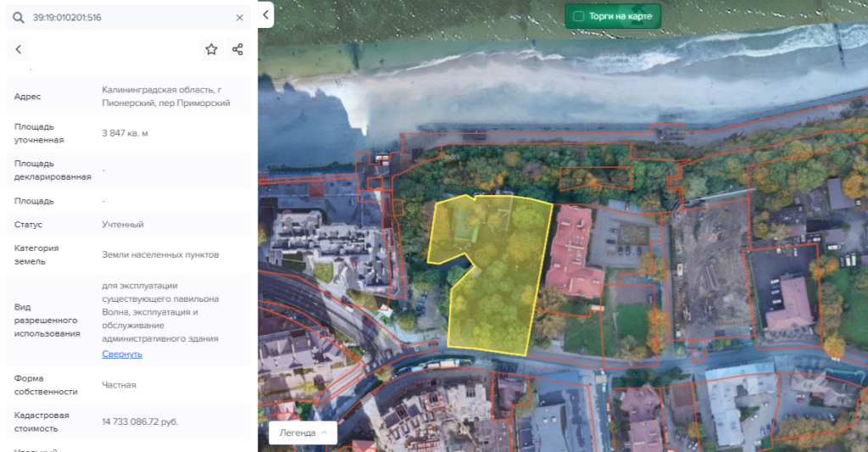Select Земли населенных пунктов category text

pyautogui.click(x=160, y=254)
